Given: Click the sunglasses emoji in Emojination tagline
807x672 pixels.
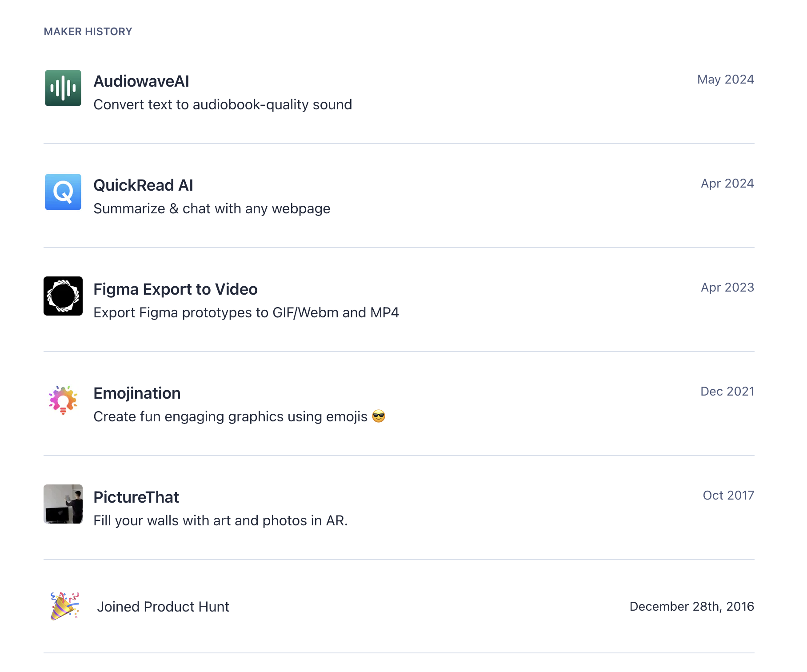Looking at the screenshot, I should (x=379, y=416).
